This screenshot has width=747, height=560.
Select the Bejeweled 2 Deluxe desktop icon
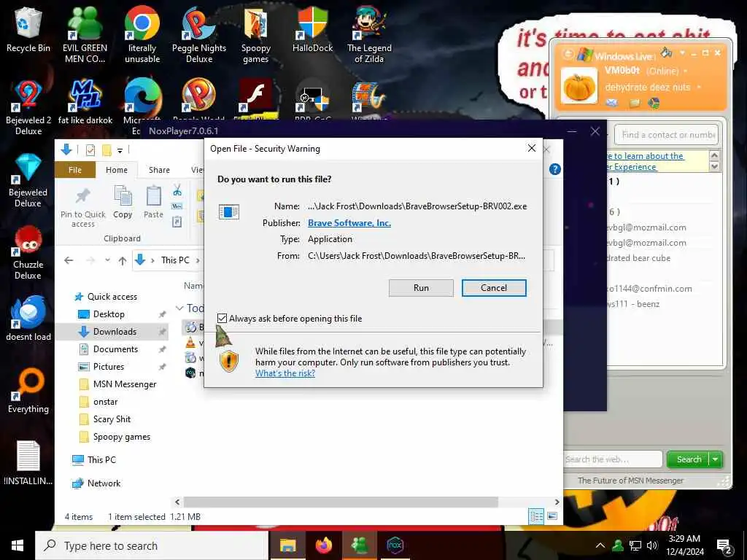[28, 108]
